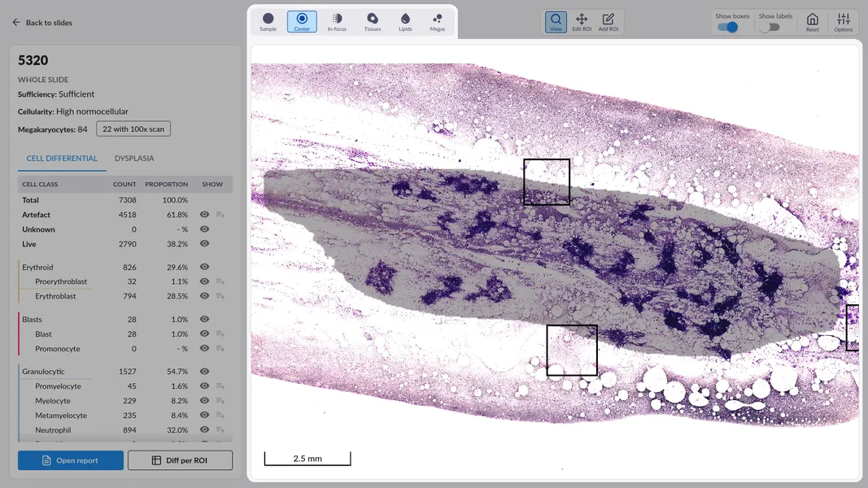Activate the Edit ROI tool
Image resolution: width=868 pixels, height=488 pixels.
(x=582, y=22)
